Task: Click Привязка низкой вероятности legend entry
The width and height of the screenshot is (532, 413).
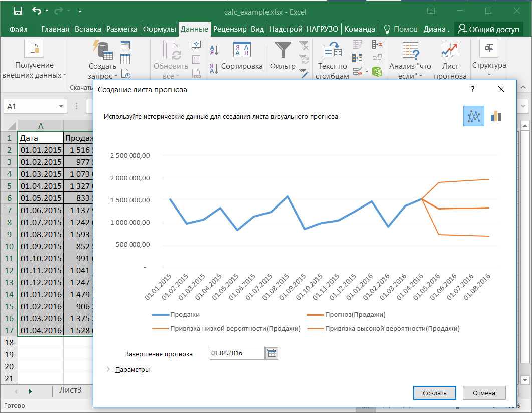Action: pyautogui.click(x=226, y=328)
